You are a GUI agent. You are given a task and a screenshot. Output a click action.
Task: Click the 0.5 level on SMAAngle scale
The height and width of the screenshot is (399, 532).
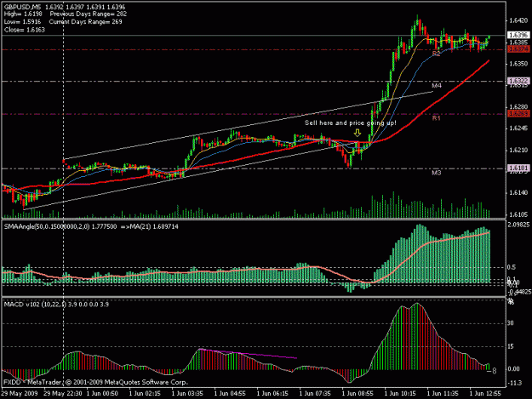(512, 267)
